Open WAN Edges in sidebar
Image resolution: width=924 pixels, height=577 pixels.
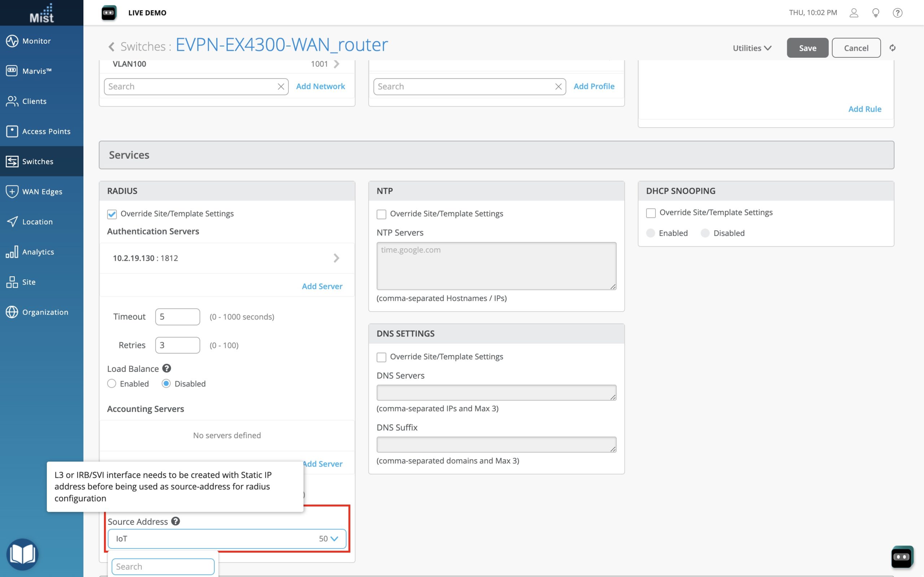click(x=42, y=191)
